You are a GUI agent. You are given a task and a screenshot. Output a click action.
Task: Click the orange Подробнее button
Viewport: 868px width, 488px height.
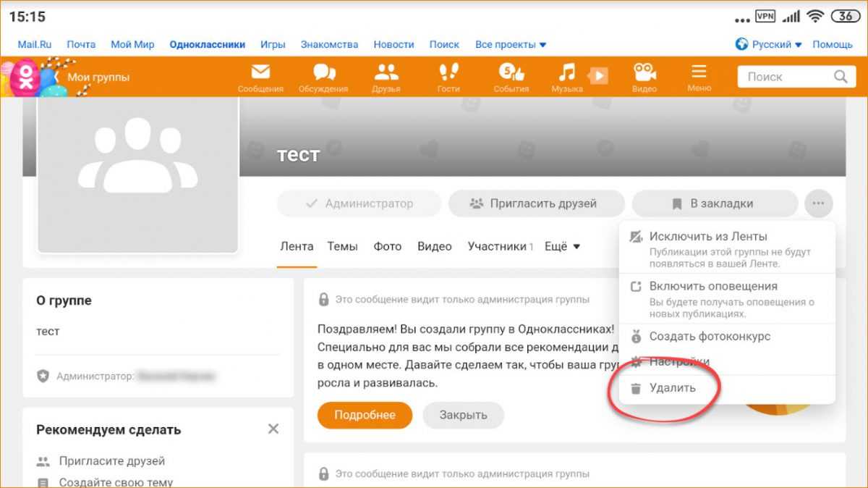click(365, 415)
